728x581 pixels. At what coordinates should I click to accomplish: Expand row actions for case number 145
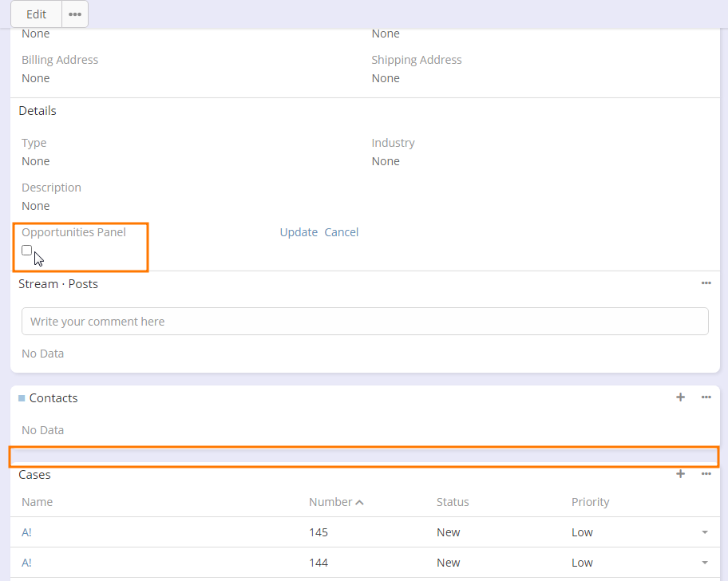[x=705, y=532]
